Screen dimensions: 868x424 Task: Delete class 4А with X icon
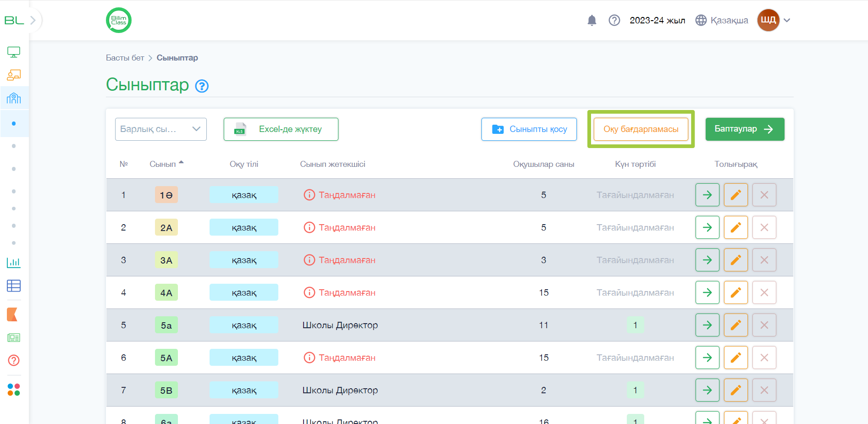764,292
